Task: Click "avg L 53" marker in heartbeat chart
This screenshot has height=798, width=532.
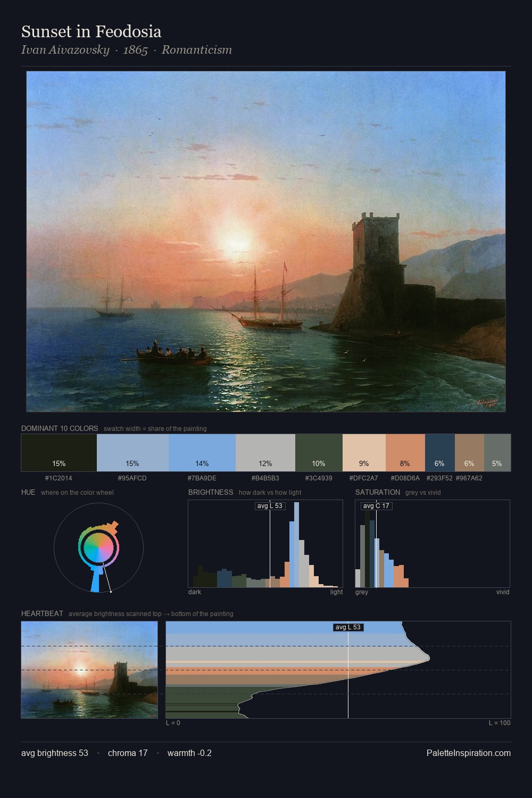Action: [x=348, y=627]
